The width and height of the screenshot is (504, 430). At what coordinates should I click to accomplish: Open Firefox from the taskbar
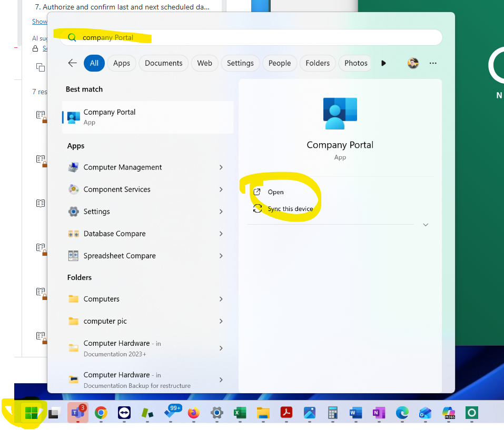coord(194,413)
